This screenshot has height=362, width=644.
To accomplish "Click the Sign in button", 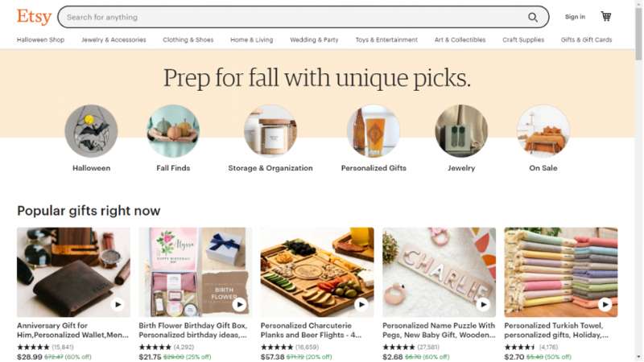I will pyautogui.click(x=575, y=17).
